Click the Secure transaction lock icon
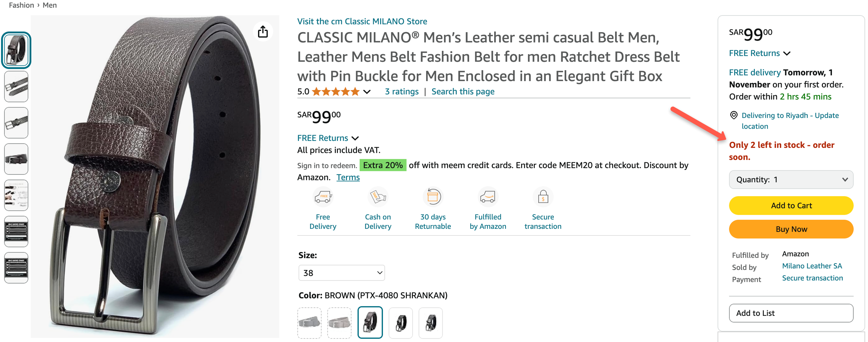This screenshot has height=342, width=868. click(x=543, y=196)
